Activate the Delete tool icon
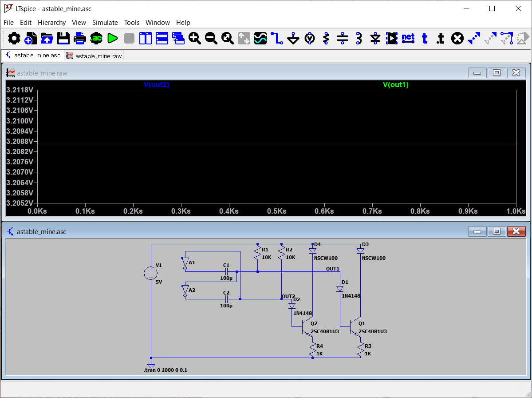532x398 pixels. [457, 39]
